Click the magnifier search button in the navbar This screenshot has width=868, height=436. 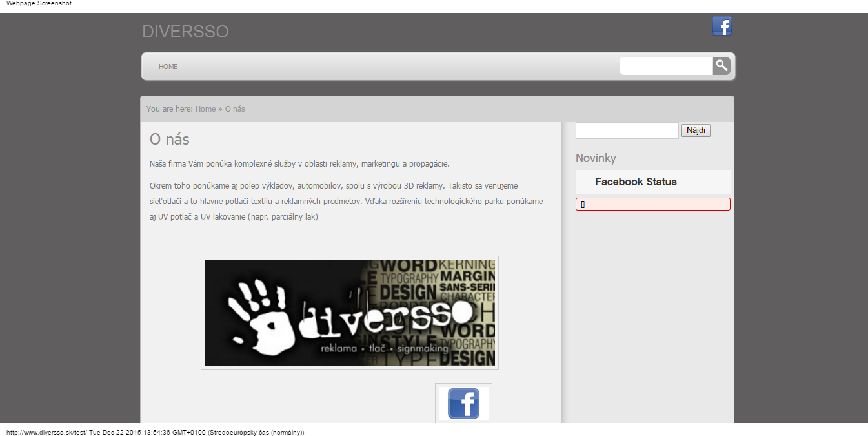[722, 66]
